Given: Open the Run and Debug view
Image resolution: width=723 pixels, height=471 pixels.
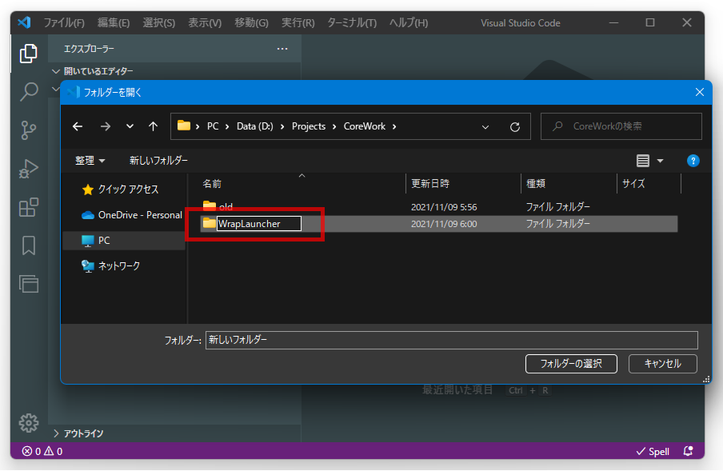Looking at the screenshot, I should (x=29, y=168).
